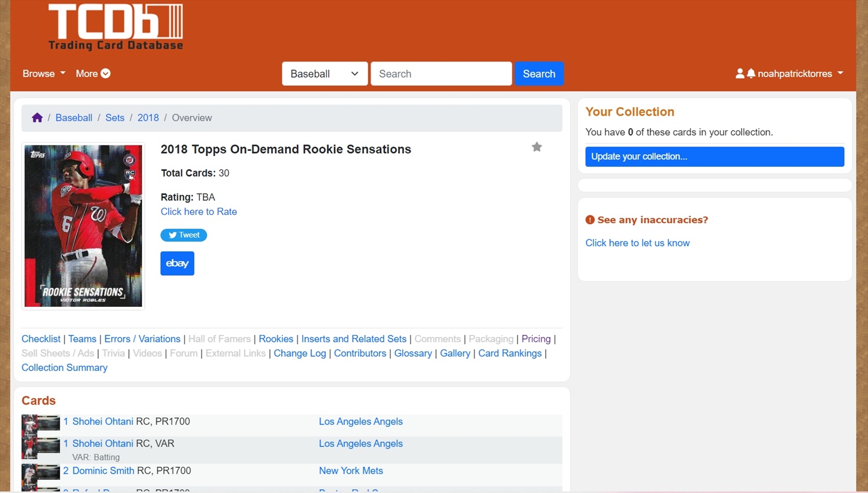
Task: Click the TCDb Trading Card Database logo
Action: pyautogui.click(x=116, y=27)
